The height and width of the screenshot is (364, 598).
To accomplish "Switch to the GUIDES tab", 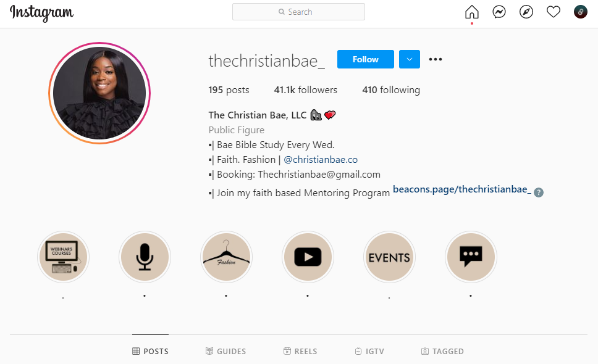I will click(225, 351).
